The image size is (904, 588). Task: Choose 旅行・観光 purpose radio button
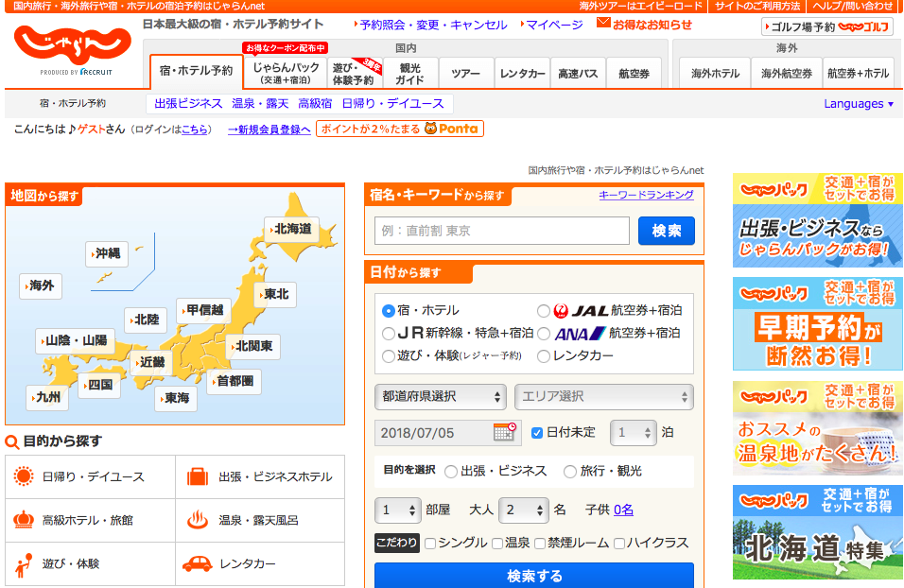click(x=569, y=472)
